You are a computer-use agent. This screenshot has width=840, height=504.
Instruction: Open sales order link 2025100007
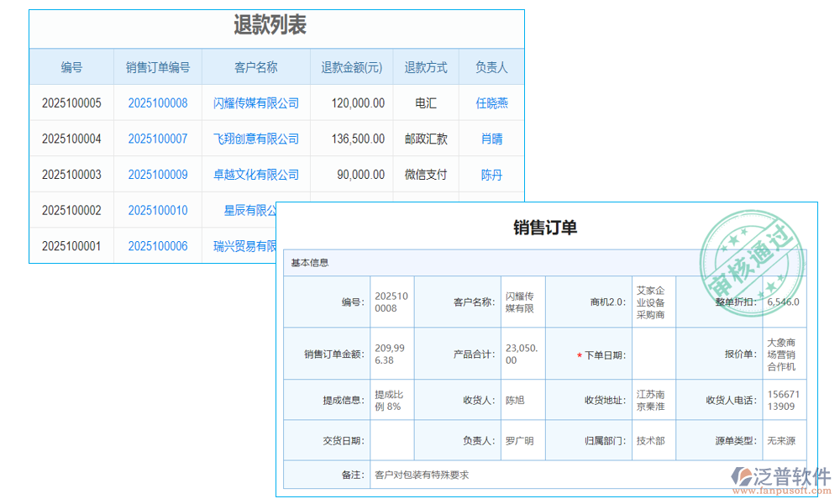coord(157,139)
